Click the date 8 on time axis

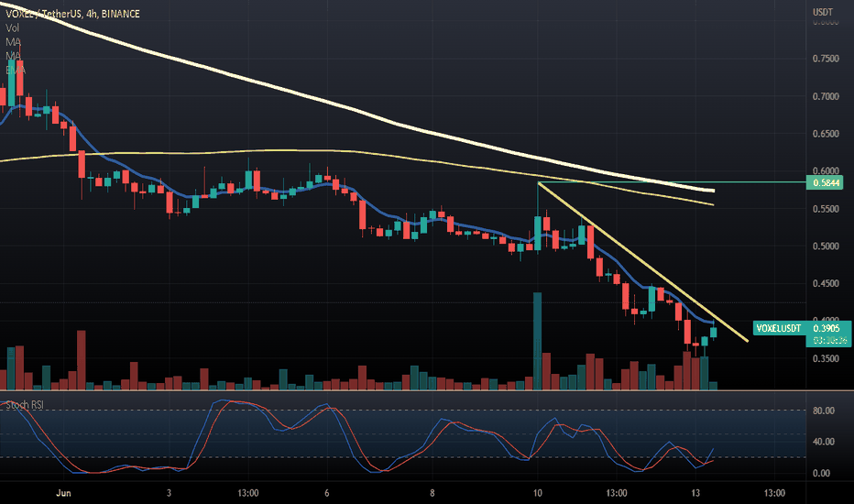[x=432, y=493]
